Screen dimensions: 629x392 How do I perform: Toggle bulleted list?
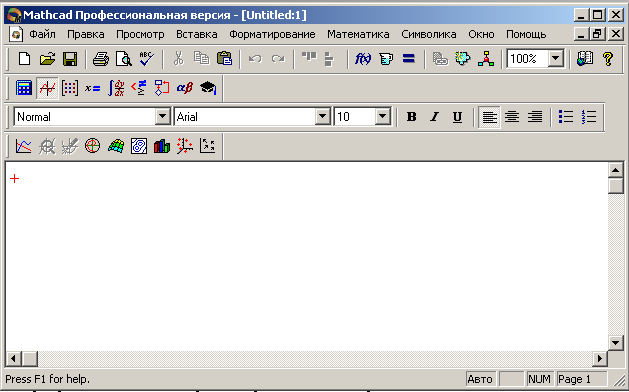coord(566,117)
